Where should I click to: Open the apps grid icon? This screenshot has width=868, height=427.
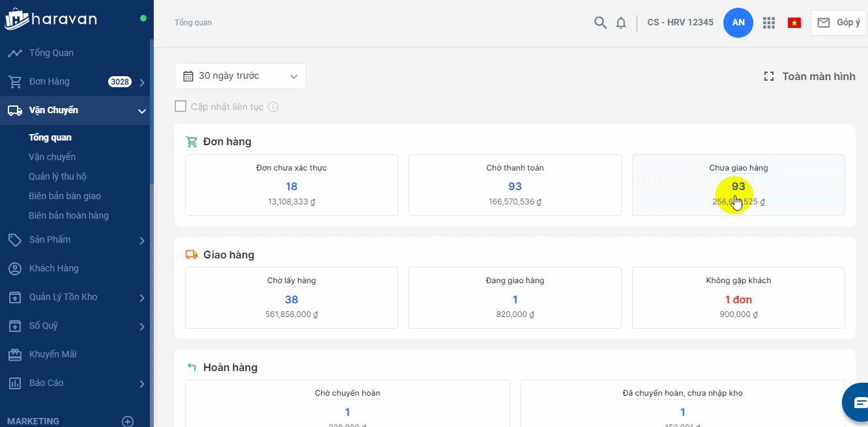[769, 23]
